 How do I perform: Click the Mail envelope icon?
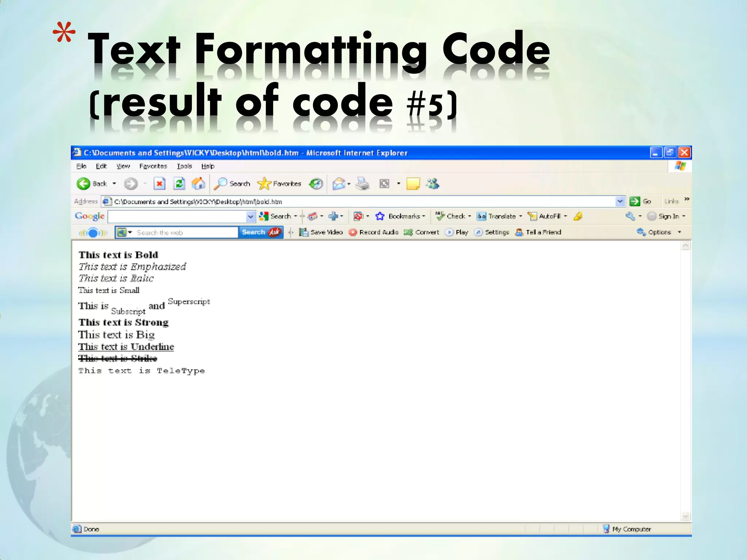[x=339, y=184]
